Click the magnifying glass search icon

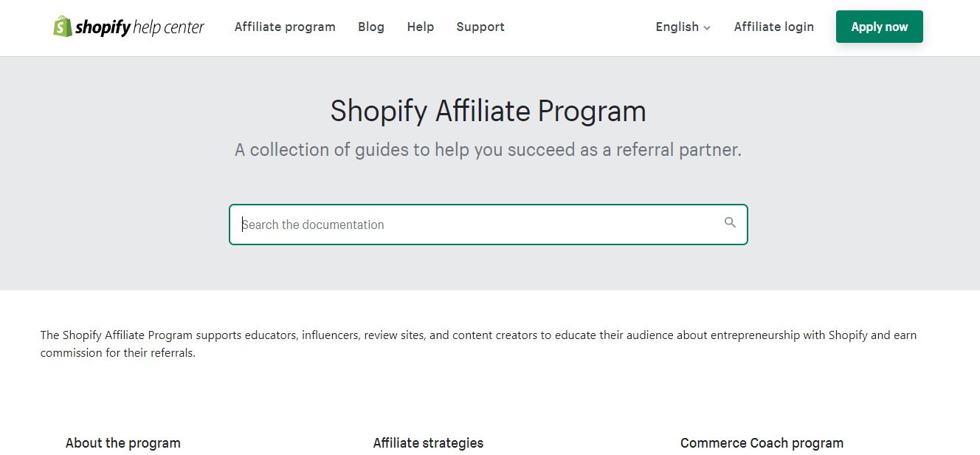730,222
